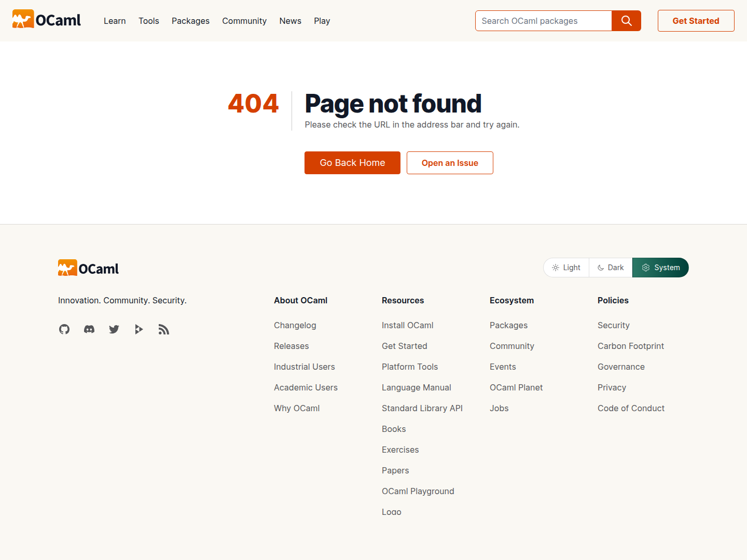Open the Security policy link
The height and width of the screenshot is (560, 747).
[614, 325]
